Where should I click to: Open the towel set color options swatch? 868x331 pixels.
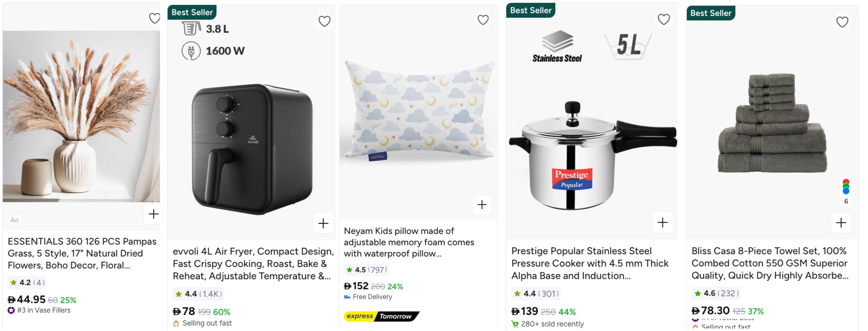pyautogui.click(x=846, y=186)
